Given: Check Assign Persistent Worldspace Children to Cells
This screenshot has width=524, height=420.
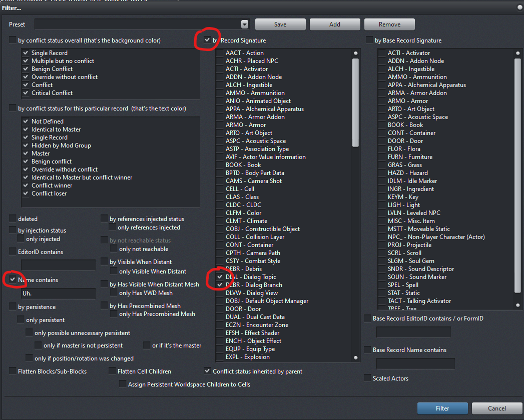Looking at the screenshot, I should tap(123, 384).
